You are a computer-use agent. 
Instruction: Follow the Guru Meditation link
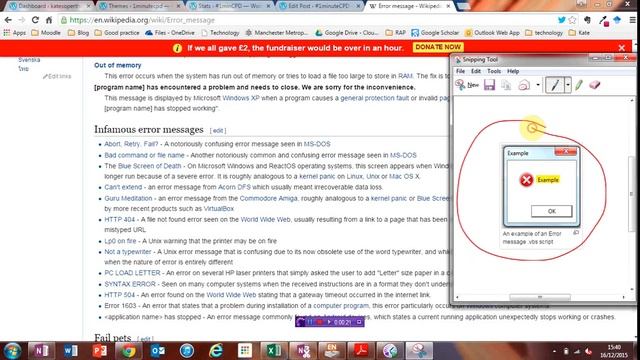pyautogui.click(x=128, y=198)
